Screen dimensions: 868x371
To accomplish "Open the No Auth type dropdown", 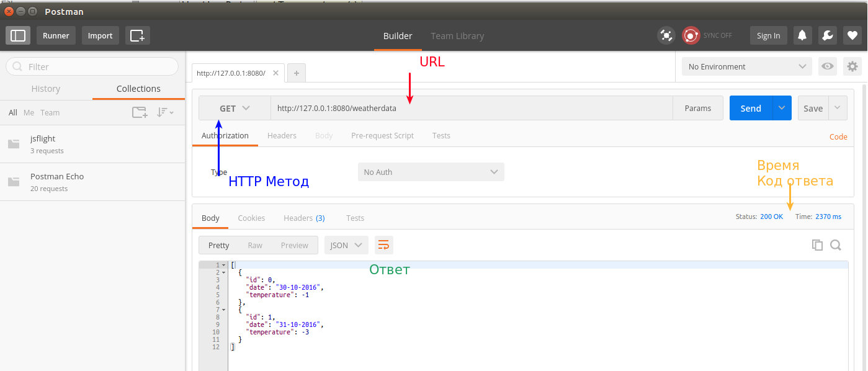I will coord(431,172).
